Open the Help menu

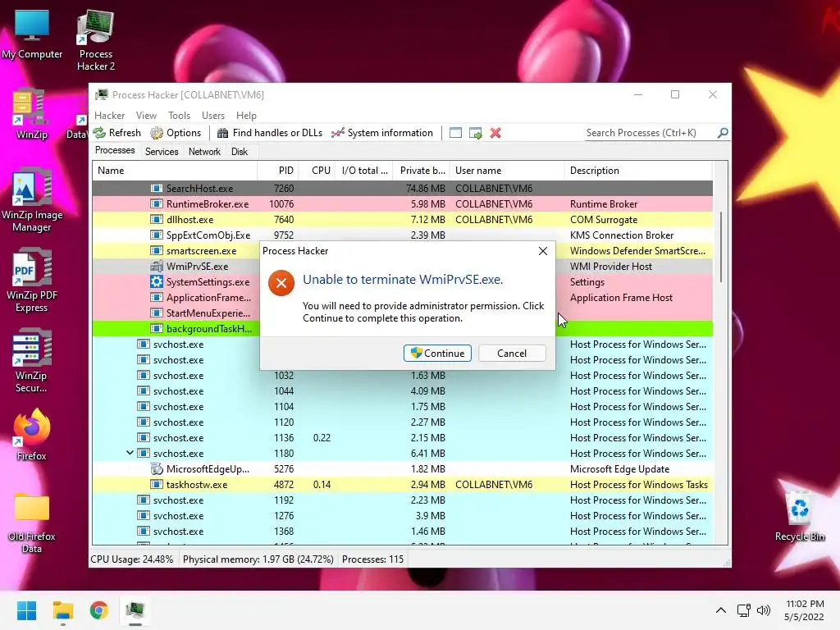click(246, 115)
